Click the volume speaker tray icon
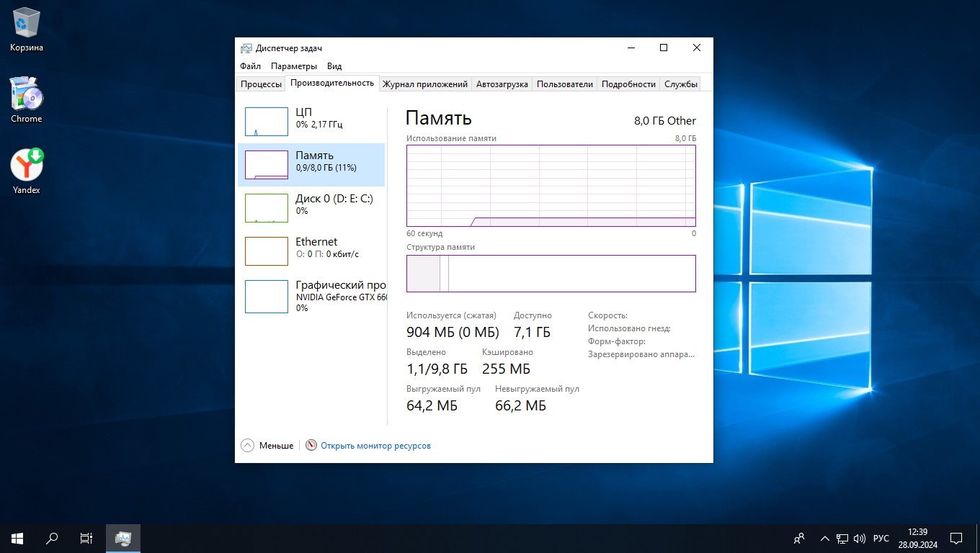Screen dimensions: 980x553 click(859, 539)
